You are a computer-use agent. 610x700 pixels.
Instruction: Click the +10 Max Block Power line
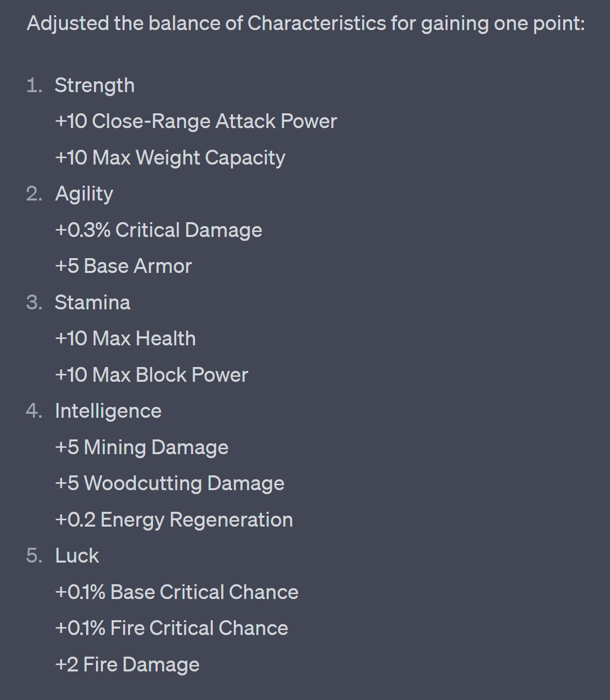point(152,375)
